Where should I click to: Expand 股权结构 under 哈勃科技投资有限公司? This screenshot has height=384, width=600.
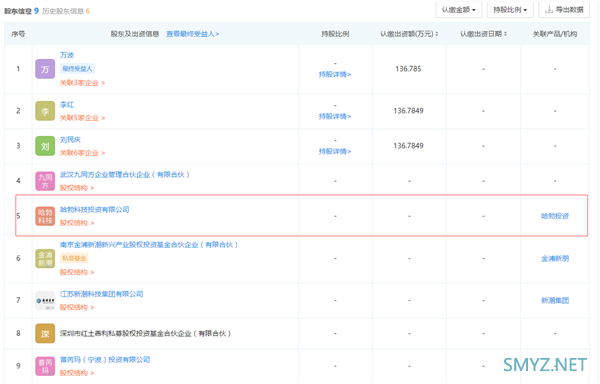pos(77,223)
